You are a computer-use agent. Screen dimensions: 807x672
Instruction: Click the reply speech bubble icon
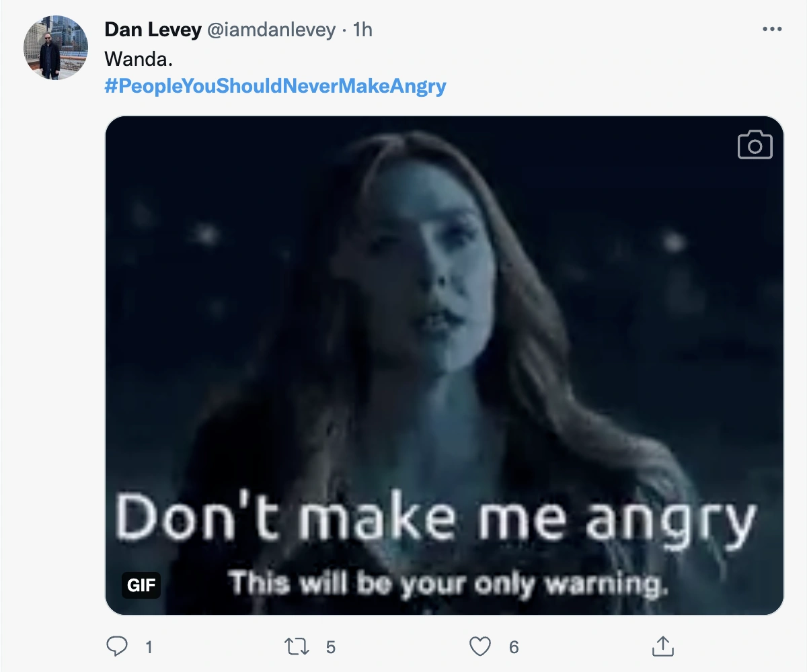[x=118, y=646]
